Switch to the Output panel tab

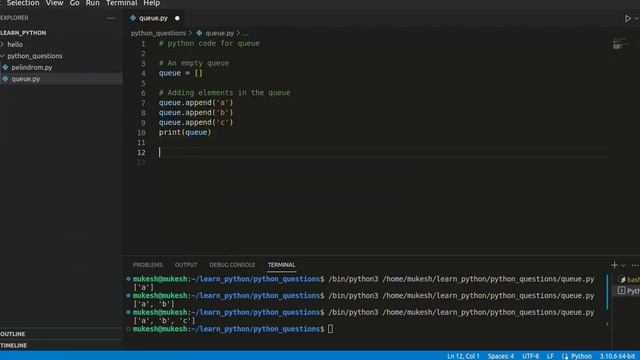186,265
